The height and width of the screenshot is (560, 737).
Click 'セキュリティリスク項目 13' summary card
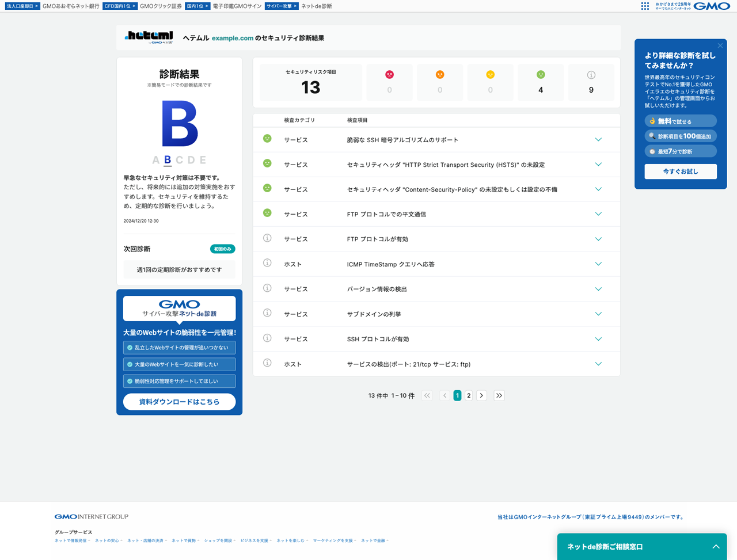[x=311, y=82]
